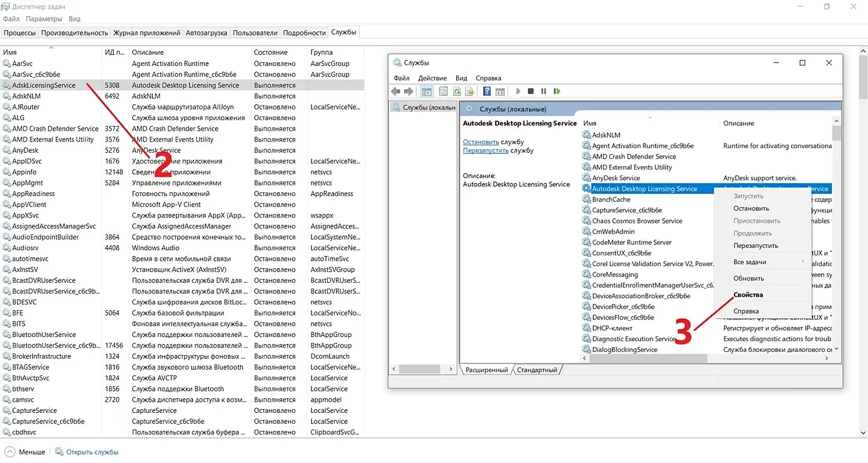Click the Restart service toolbar icon
868x463 pixels.
click(557, 92)
